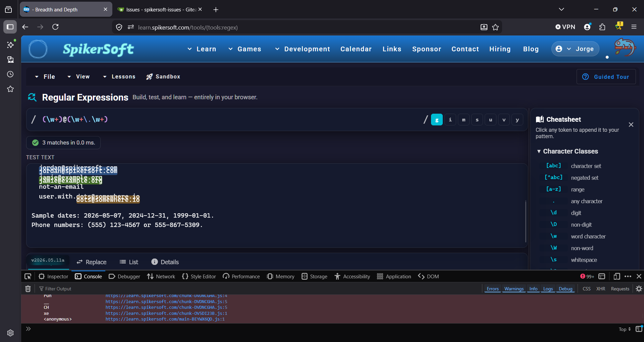Screen dimensions: 644x342
Task: Close the developer tools panel
Action: click(639, 276)
